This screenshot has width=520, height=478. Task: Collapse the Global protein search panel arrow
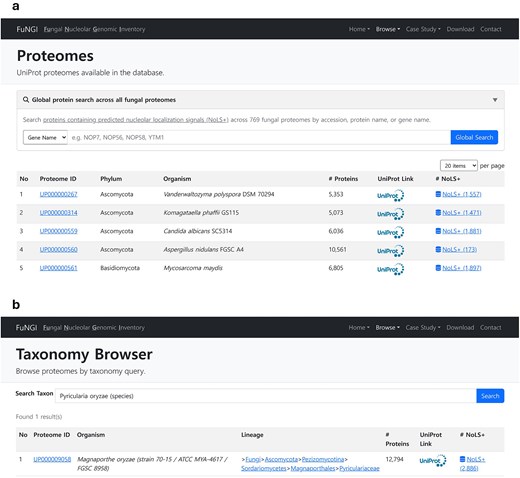(x=495, y=100)
